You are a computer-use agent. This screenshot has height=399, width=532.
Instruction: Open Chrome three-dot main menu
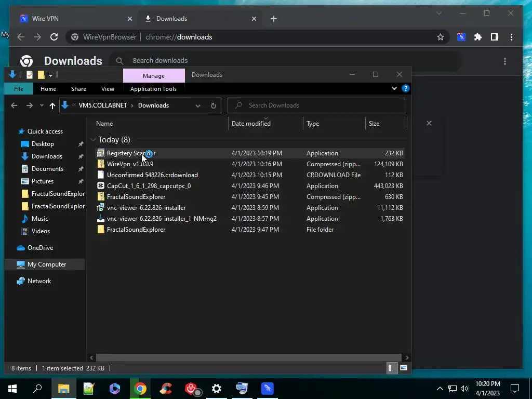point(511,37)
